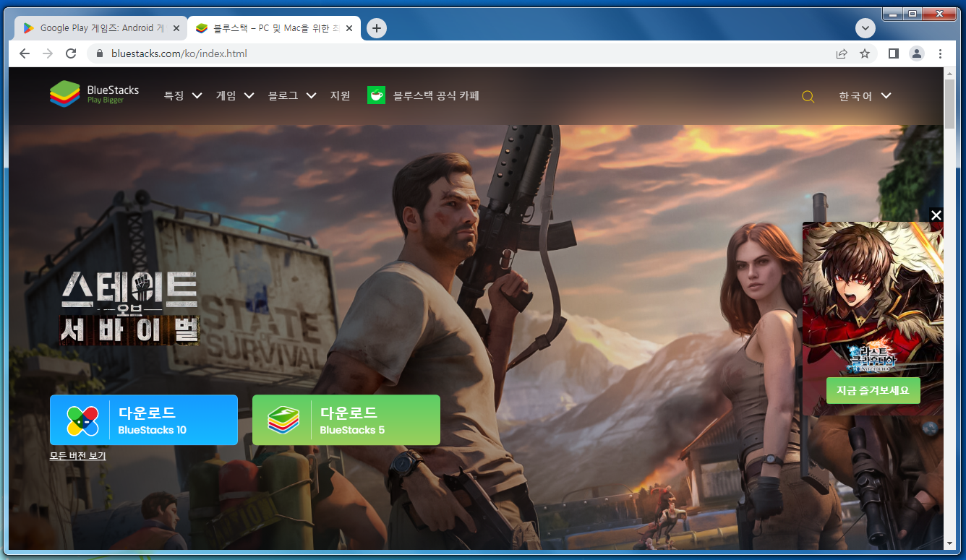Image resolution: width=966 pixels, height=560 pixels.
Task: Click the BlueStacks 5 stacked layers icon
Action: pyautogui.click(x=283, y=421)
